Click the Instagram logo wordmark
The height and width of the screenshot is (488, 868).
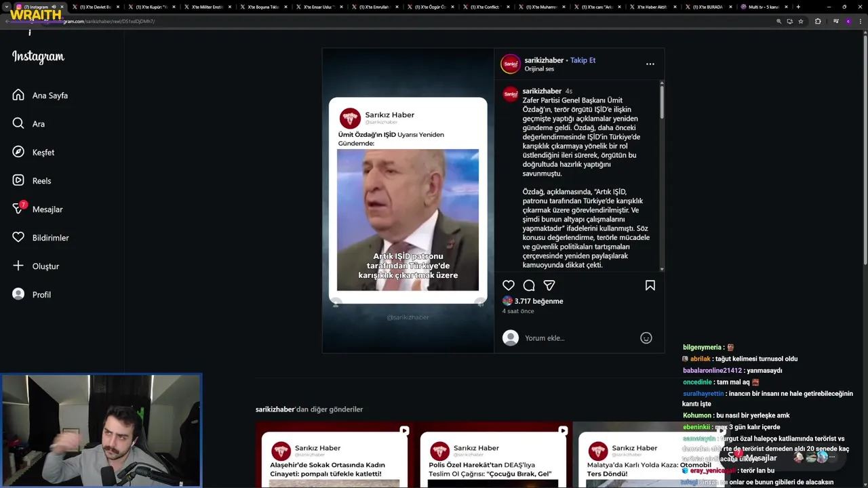(x=38, y=57)
